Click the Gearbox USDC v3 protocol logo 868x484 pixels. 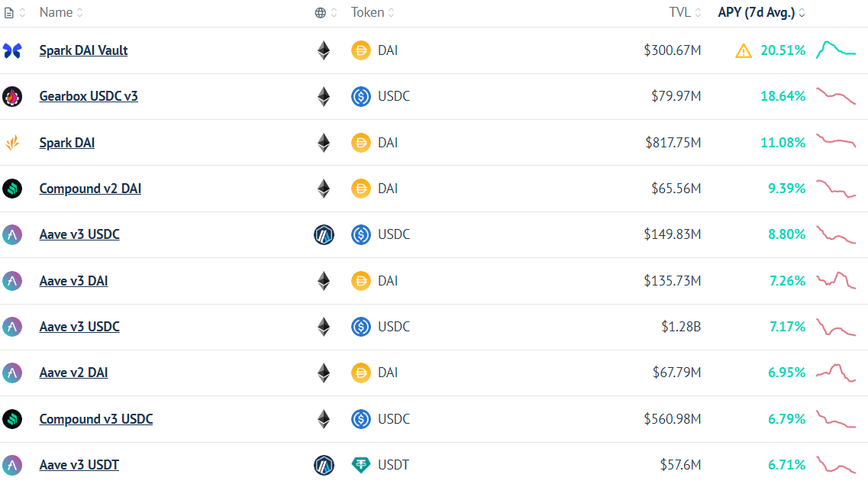12,96
